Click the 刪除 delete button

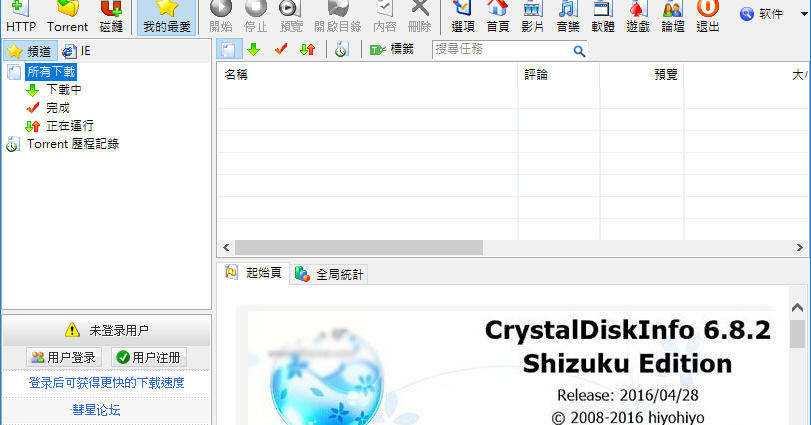point(419,17)
